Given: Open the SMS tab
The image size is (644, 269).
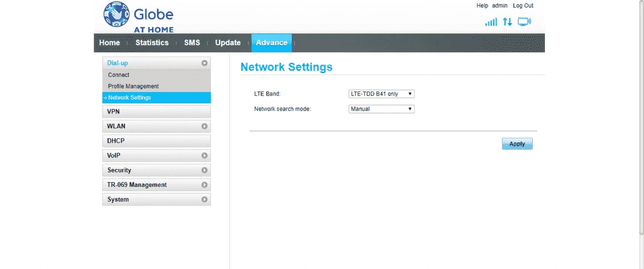Looking at the screenshot, I should coord(192,43).
